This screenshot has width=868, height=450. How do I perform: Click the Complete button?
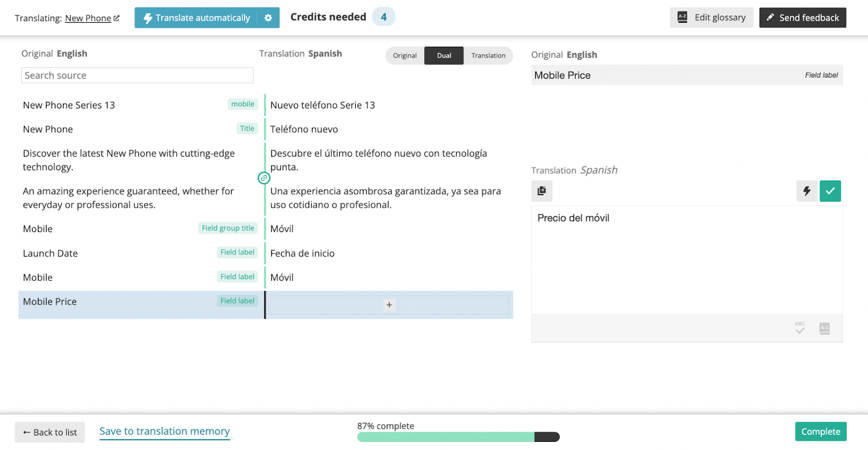(821, 432)
